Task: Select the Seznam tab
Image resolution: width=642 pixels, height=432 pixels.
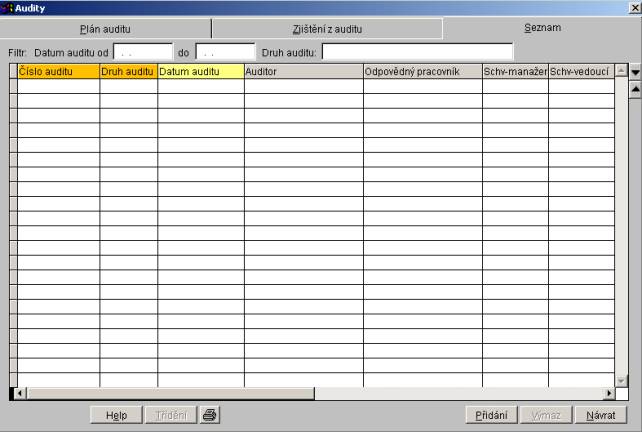Action: [542, 28]
